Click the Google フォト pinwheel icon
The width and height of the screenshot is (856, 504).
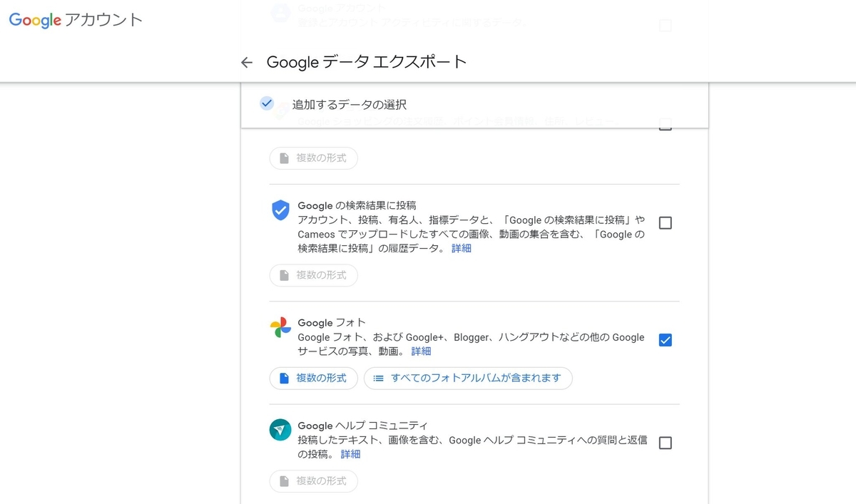(x=280, y=328)
